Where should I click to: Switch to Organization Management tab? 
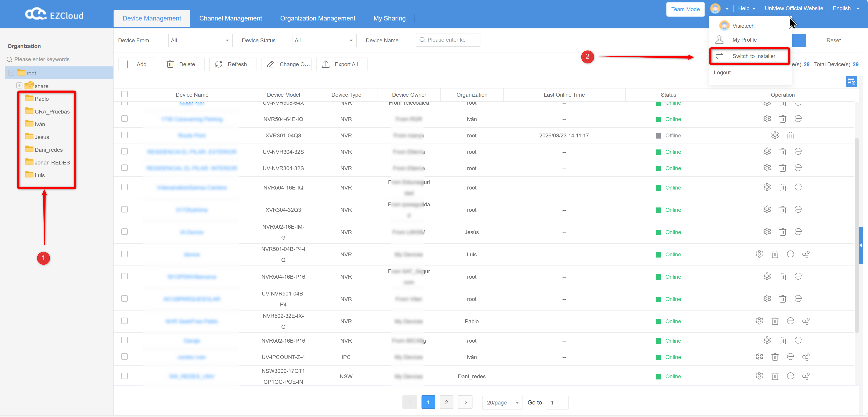(317, 18)
